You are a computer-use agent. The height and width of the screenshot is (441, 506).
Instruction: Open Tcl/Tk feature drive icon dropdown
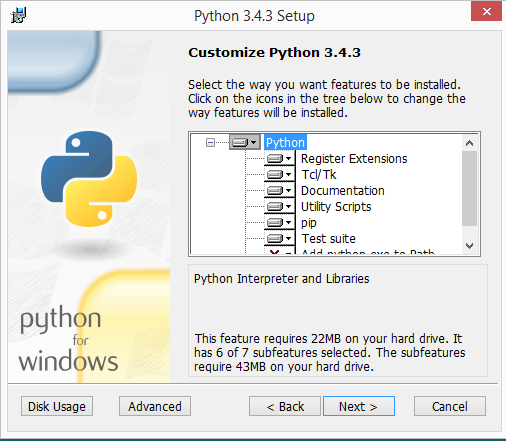(280, 174)
